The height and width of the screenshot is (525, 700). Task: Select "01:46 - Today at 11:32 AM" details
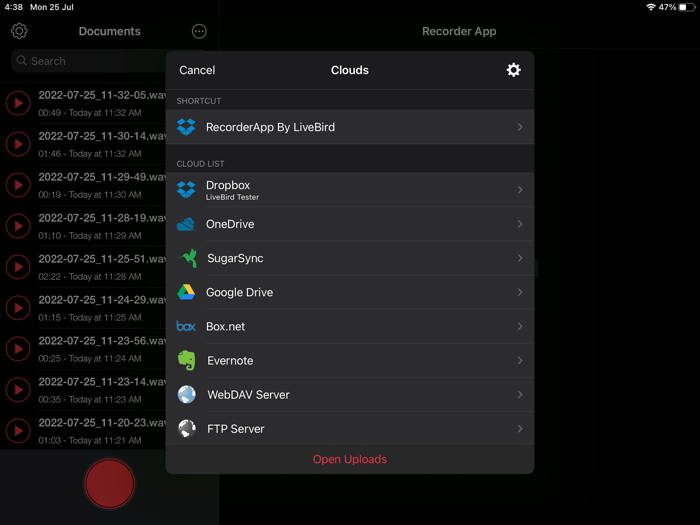(x=90, y=154)
